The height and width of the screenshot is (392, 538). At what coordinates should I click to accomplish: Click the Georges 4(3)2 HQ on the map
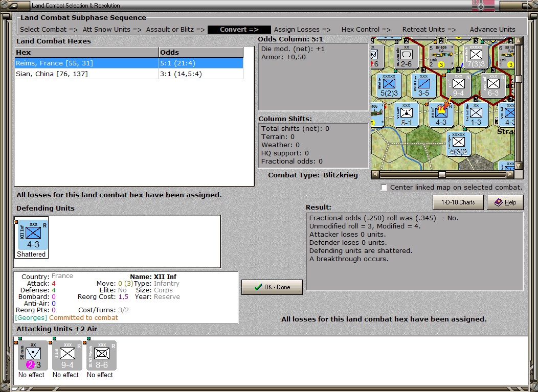(458, 144)
